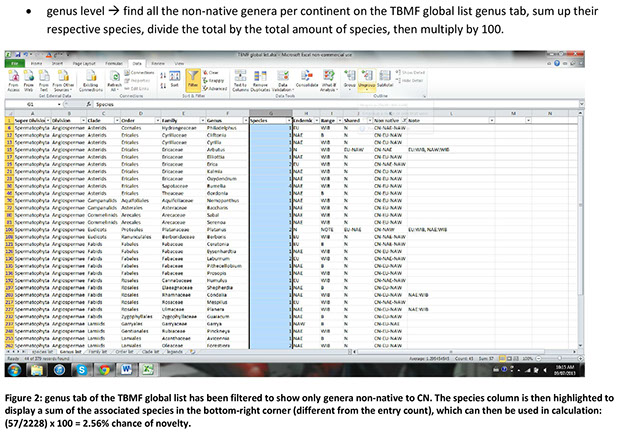Screen dimensions: 618x434
Task: Click the Reapply filter command
Action: pyautogui.click(x=214, y=80)
